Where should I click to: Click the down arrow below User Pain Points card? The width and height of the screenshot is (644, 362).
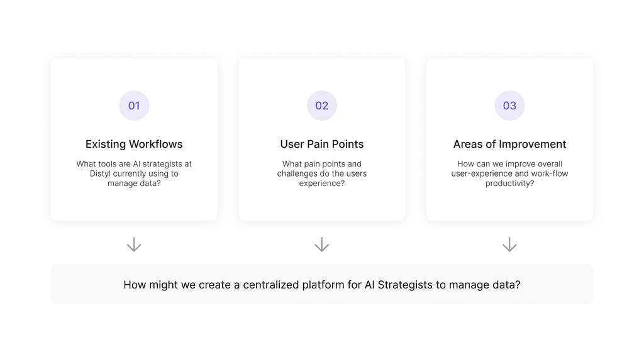[322, 245]
